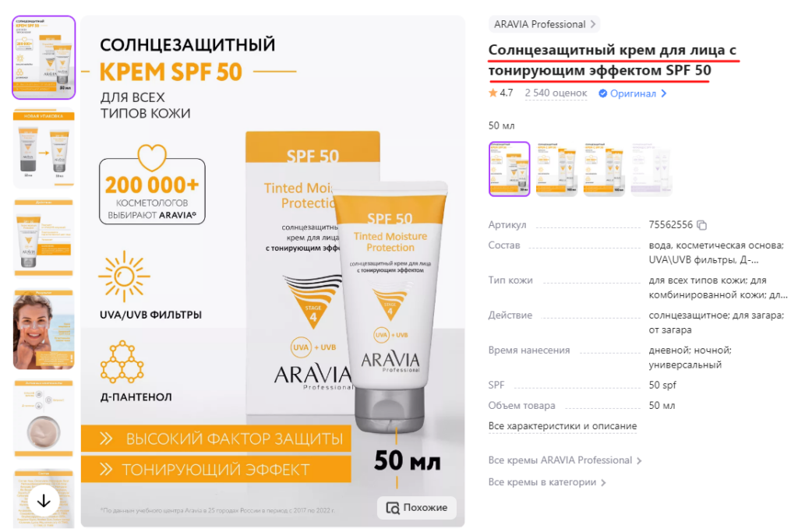
Task: Select the third product variant thumbnail
Action: click(x=604, y=169)
